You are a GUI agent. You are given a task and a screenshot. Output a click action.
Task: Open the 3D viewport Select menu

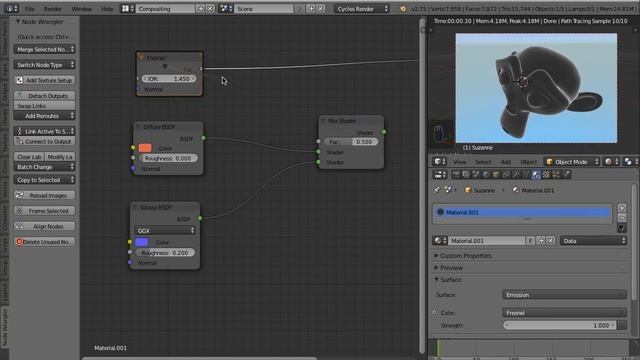click(483, 162)
